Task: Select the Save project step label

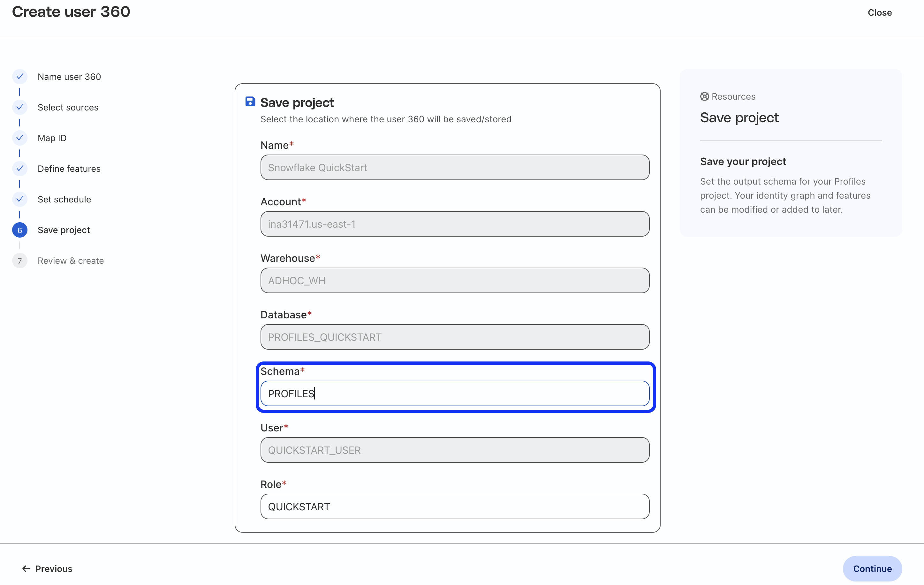Action: pos(64,230)
